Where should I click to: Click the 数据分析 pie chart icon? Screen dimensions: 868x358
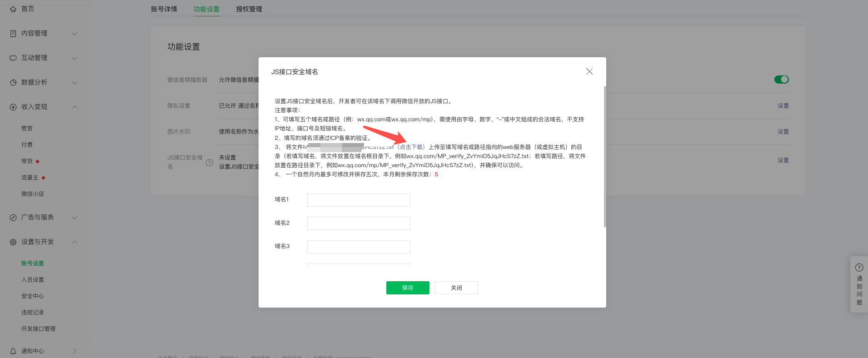tap(13, 83)
